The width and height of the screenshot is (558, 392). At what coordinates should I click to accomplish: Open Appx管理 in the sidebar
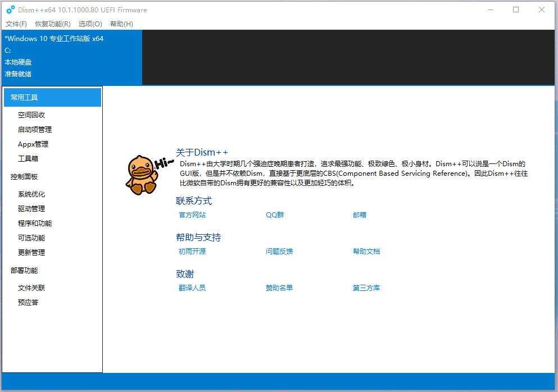point(33,144)
